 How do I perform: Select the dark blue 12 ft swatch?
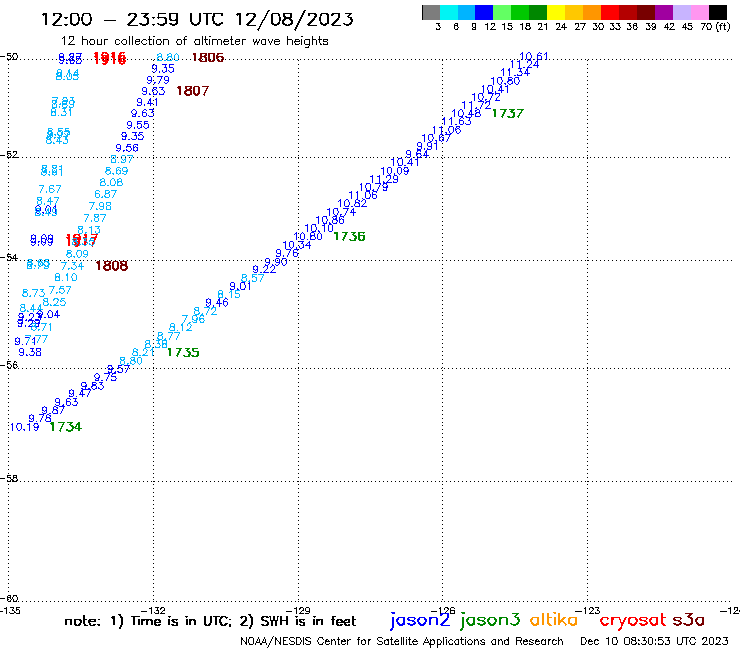(484, 12)
